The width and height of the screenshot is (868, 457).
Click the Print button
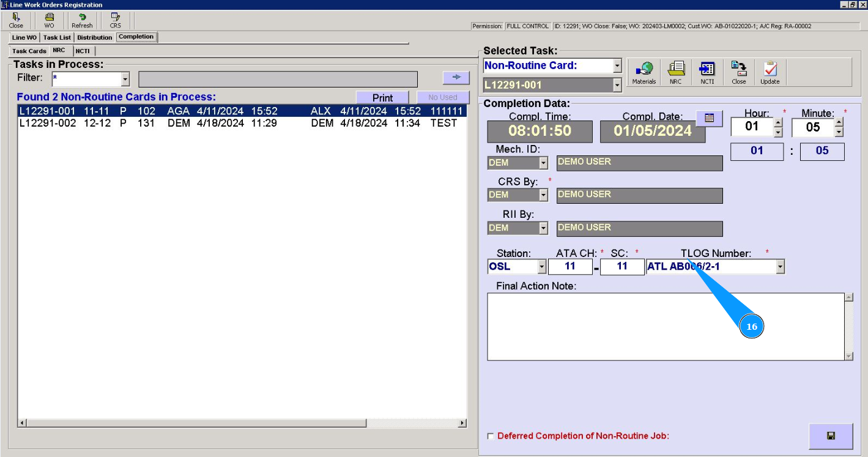tap(382, 98)
